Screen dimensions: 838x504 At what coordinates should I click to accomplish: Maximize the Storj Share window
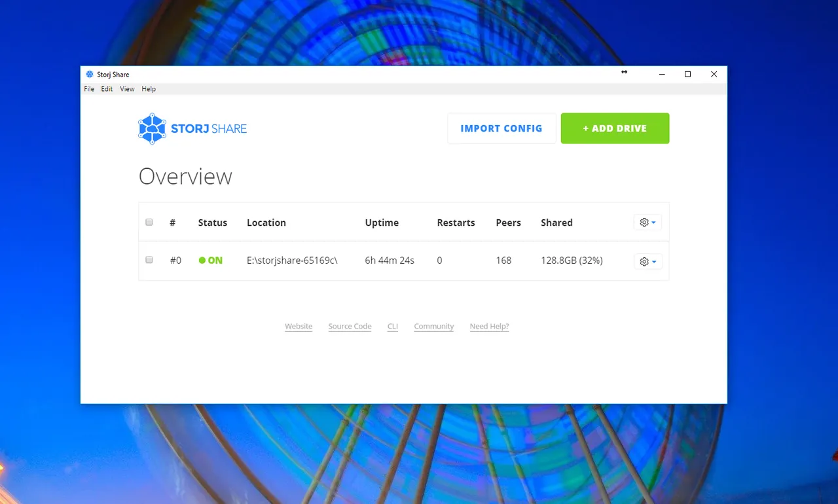coord(687,75)
